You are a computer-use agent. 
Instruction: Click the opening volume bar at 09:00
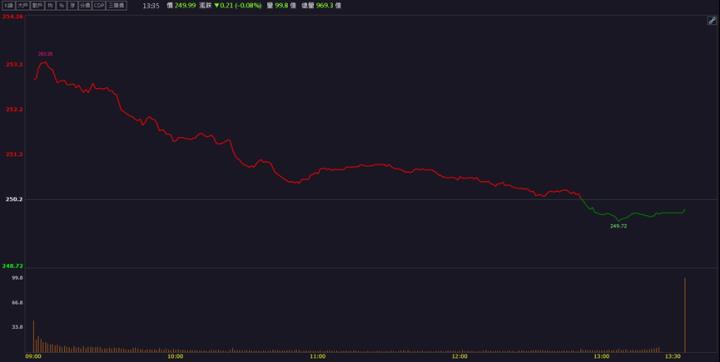(x=34, y=336)
